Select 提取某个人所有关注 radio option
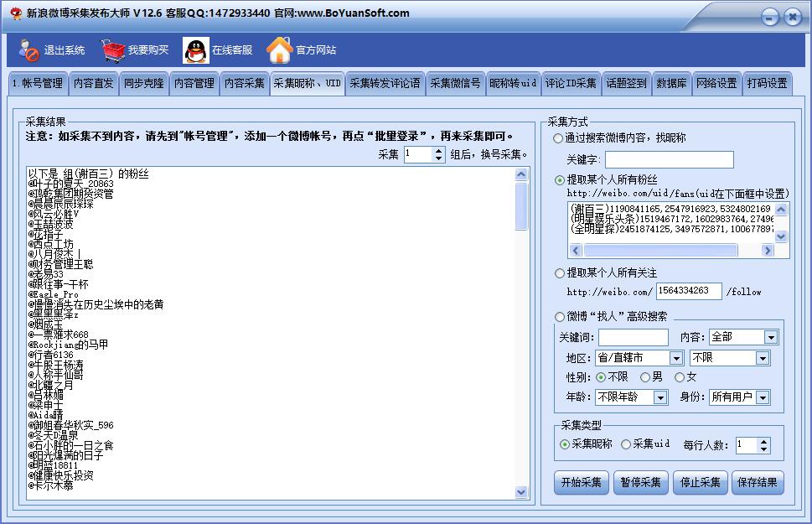Viewport: 812px width, 524px height. coord(559,273)
